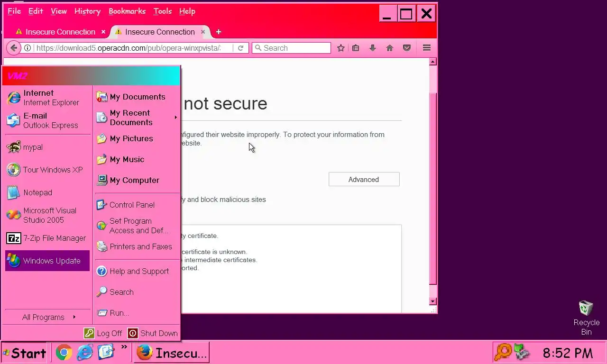Open Firefox View menu
The width and height of the screenshot is (607, 364).
tap(59, 11)
